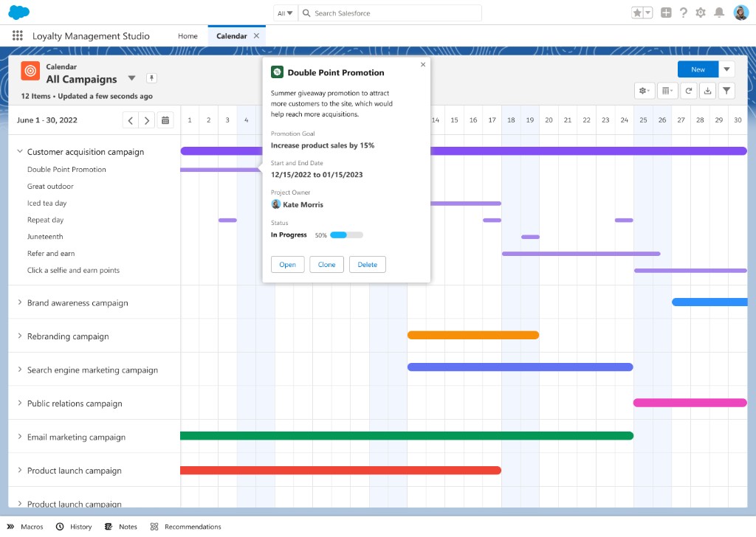Click the orange Calendar campaign icon
The image size is (756, 537).
(30, 71)
